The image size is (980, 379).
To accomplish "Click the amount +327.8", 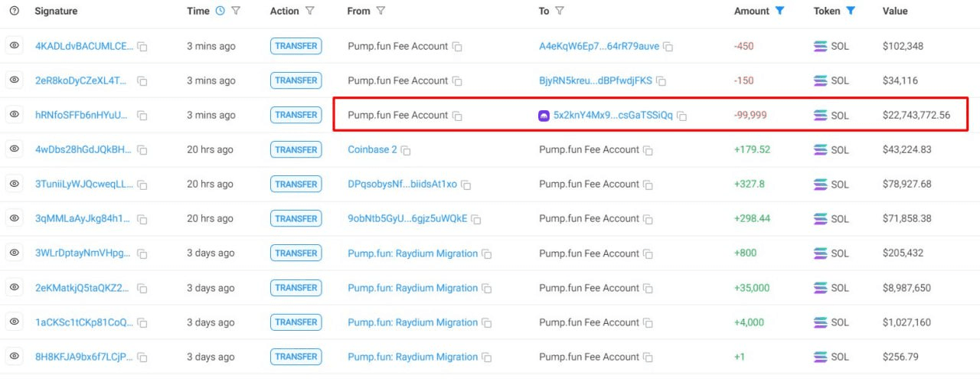I will [x=749, y=184].
